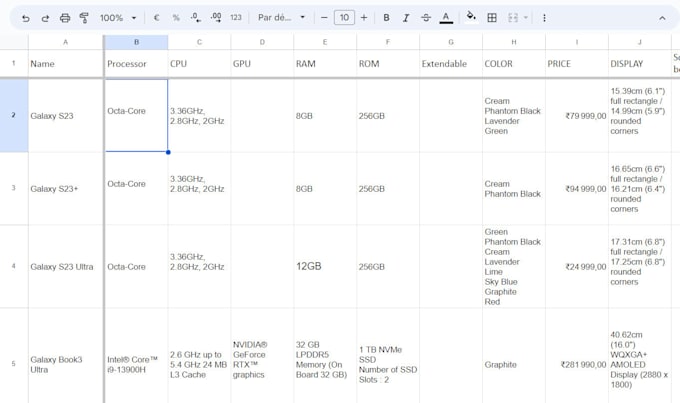Viewport: 680px width, 403px height.
Task: Select column E header
Action: pos(325,42)
